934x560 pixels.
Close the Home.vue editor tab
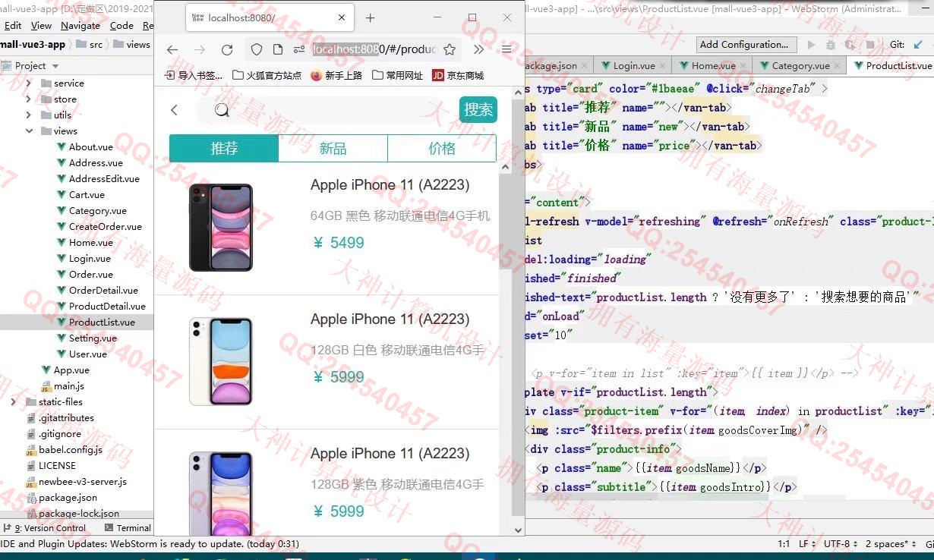pyautogui.click(x=743, y=66)
